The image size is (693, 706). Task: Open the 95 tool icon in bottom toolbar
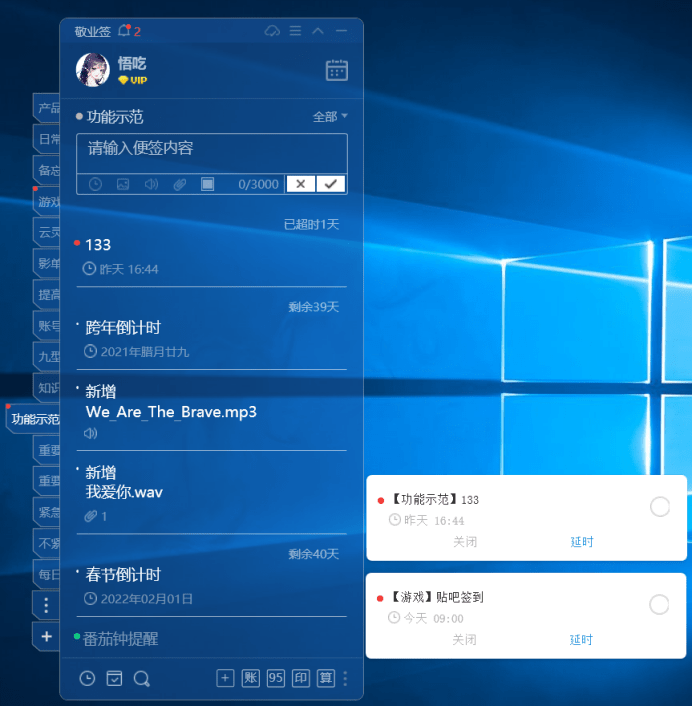click(x=276, y=678)
